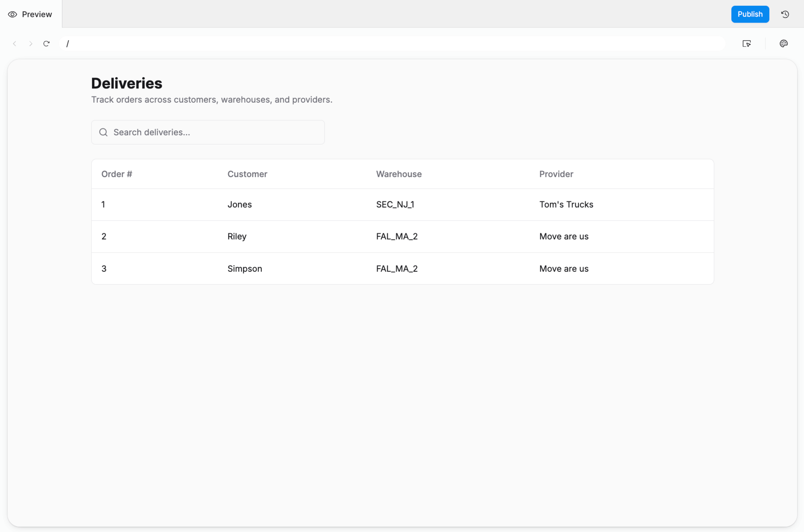Activate the element selector cursor icon

point(746,44)
